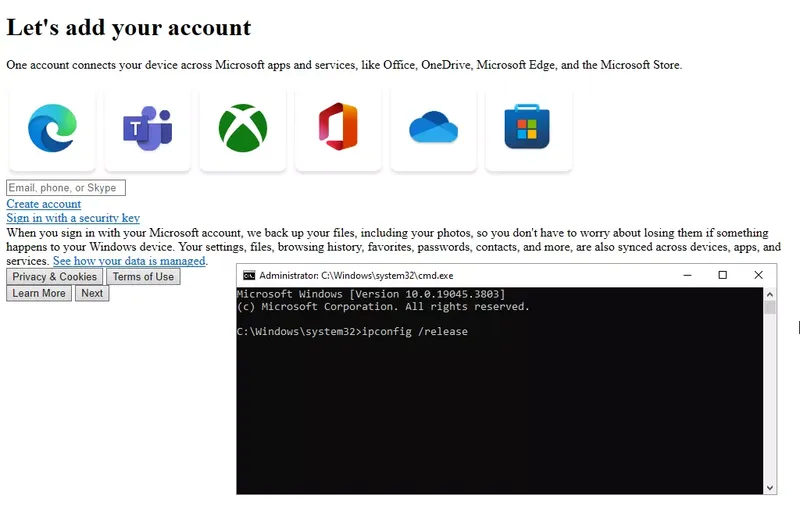The image size is (800, 506).
Task: Open Sign in with a security key
Action: click(x=73, y=218)
